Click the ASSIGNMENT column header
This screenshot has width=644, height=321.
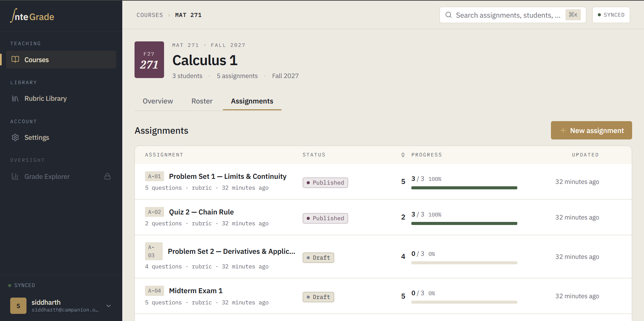164,155
